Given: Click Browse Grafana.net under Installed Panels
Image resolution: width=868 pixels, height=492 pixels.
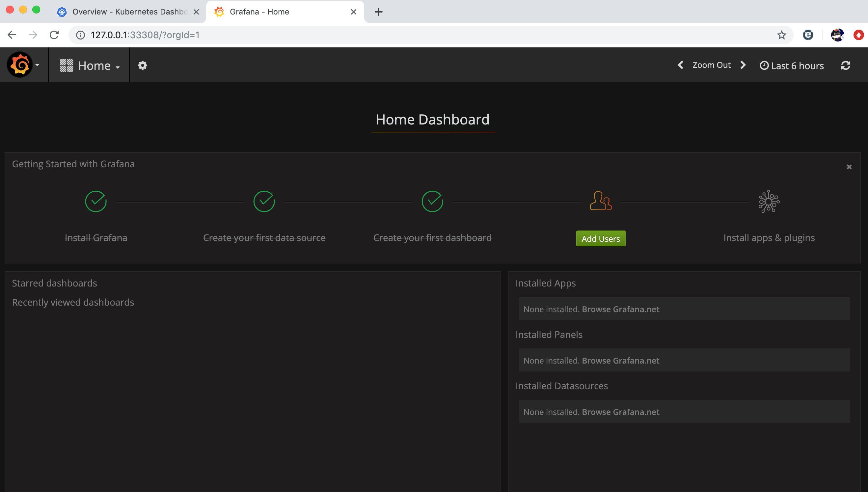Looking at the screenshot, I should tap(620, 361).
